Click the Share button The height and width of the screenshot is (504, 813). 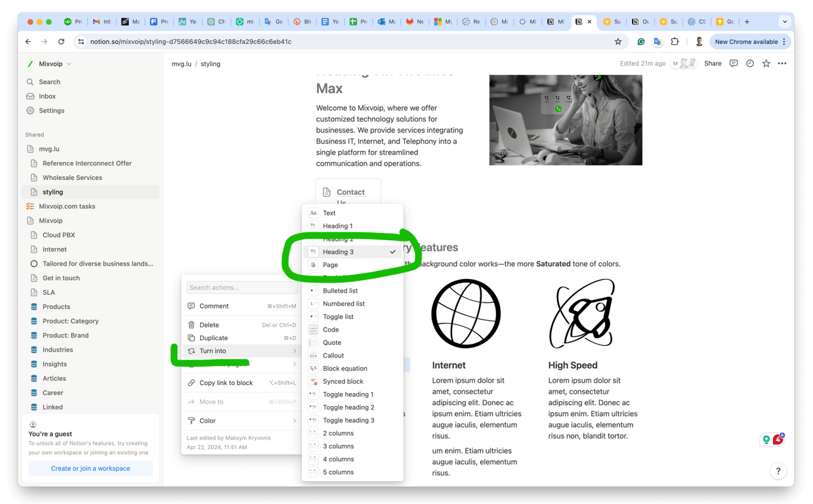click(713, 63)
